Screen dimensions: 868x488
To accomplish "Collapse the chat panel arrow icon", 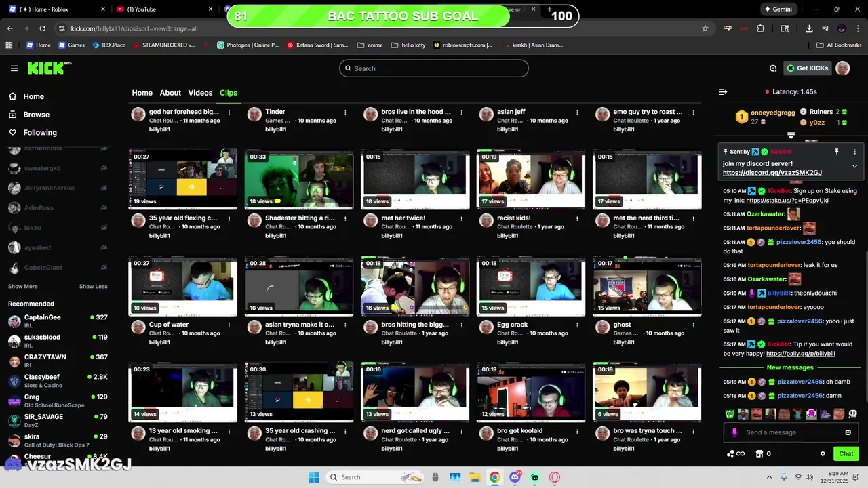I will [x=723, y=91].
